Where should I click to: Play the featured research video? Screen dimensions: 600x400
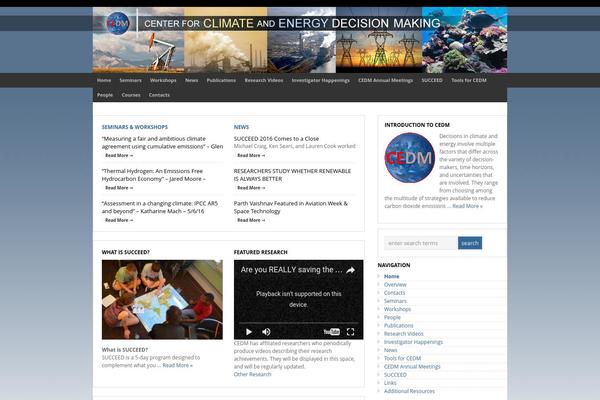coord(249,332)
